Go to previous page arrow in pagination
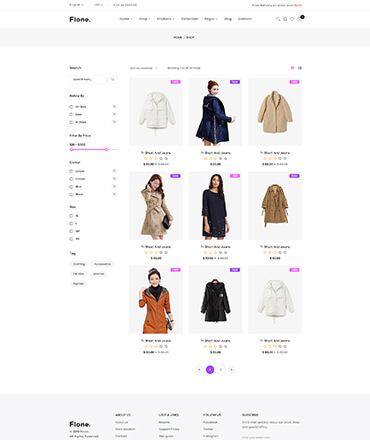370x440 pixels. click(x=199, y=369)
